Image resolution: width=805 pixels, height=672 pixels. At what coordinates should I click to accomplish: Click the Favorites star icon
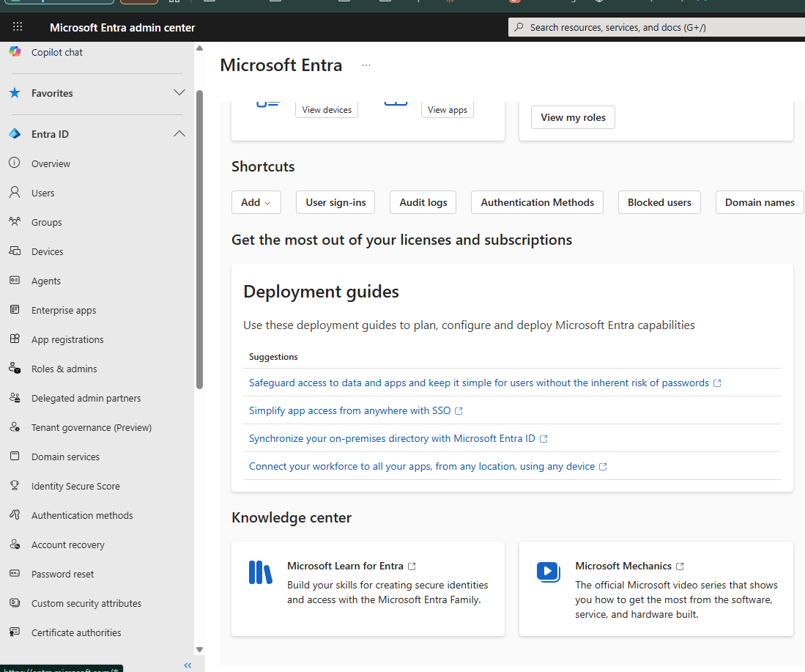click(15, 93)
